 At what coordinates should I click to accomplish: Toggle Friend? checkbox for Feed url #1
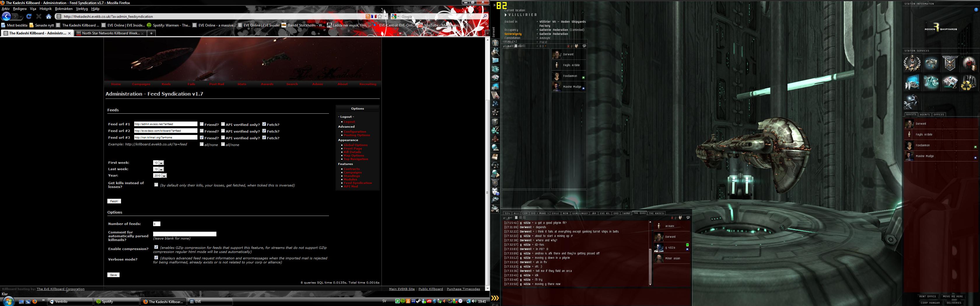202,124
